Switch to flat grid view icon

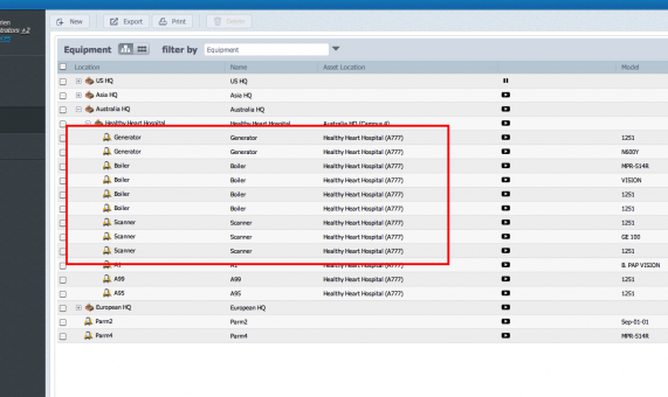pyautogui.click(x=142, y=49)
